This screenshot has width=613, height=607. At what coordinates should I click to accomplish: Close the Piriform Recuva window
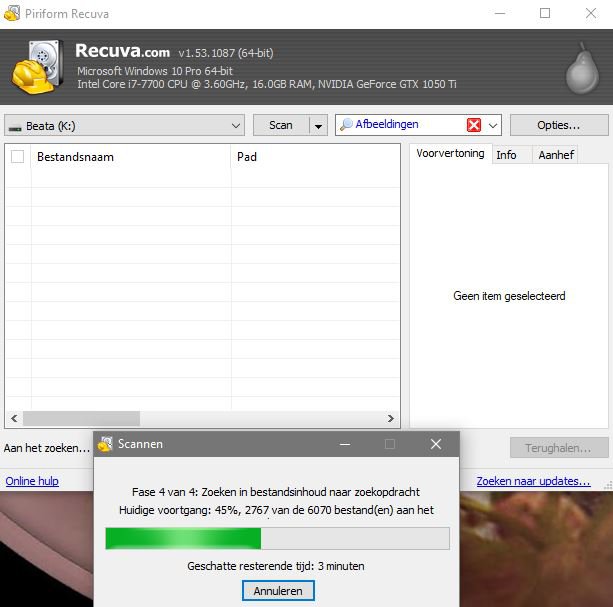coord(591,13)
